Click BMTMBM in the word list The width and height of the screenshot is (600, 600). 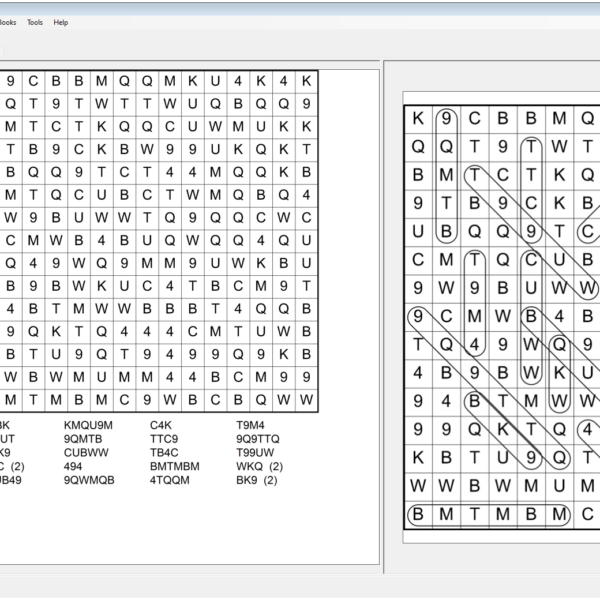(x=175, y=466)
